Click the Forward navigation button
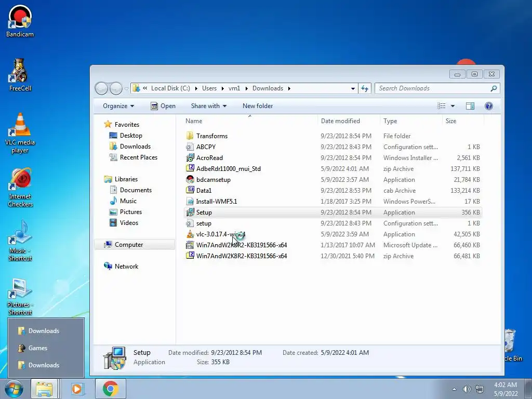 (x=116, y=88)
